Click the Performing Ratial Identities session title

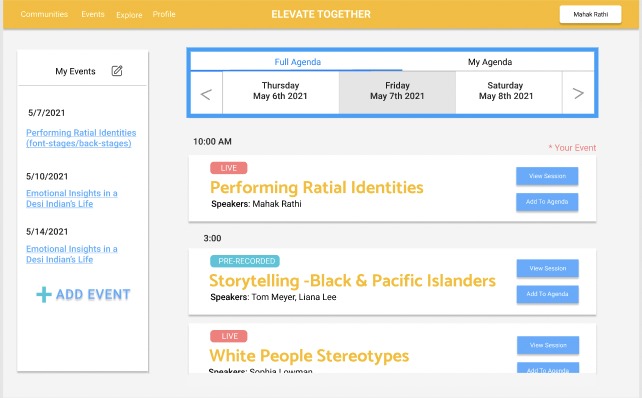316,188
